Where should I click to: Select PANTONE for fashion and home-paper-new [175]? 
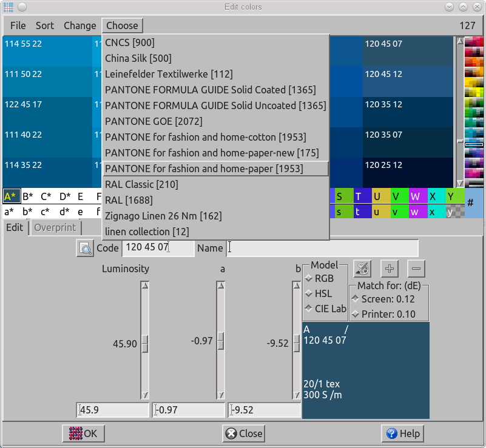215,153
